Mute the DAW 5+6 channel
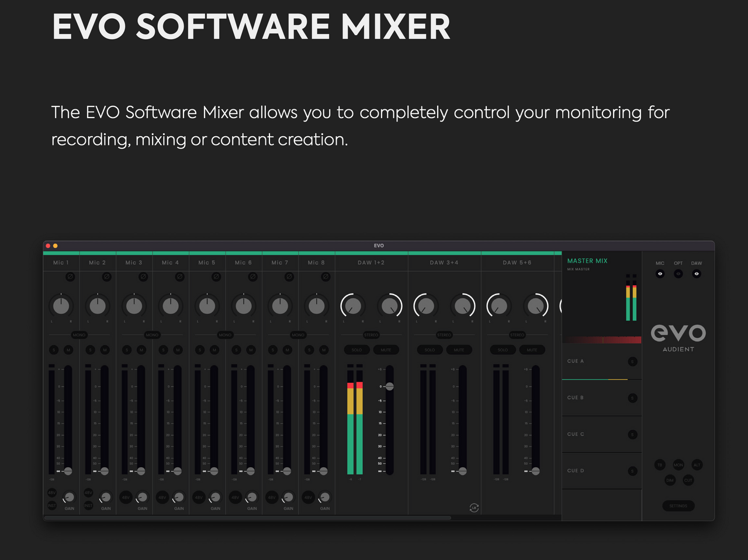This screenshot has width=748, height=560. click(532, 350)
